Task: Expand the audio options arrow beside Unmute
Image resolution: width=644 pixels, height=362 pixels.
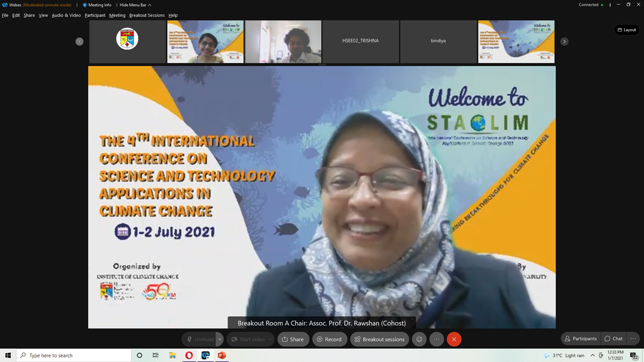Action: tap(220, 339)
